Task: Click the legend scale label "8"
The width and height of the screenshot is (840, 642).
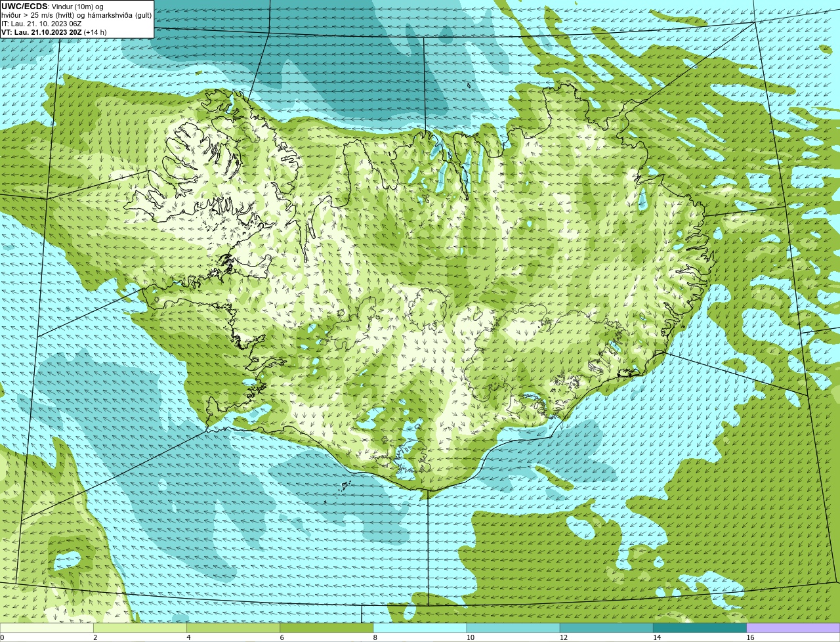Action: tap(375, 637)
